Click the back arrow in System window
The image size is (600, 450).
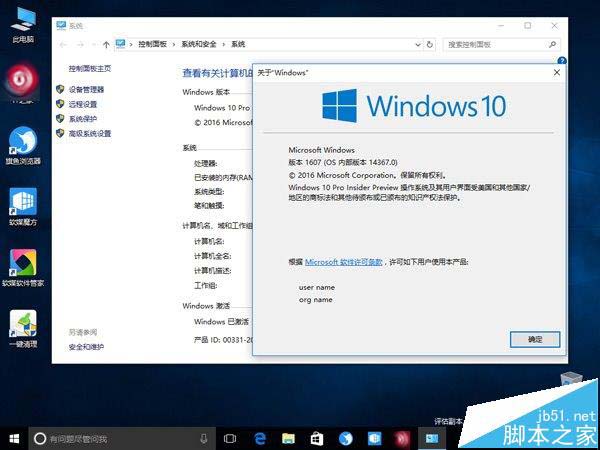[63, 45]
